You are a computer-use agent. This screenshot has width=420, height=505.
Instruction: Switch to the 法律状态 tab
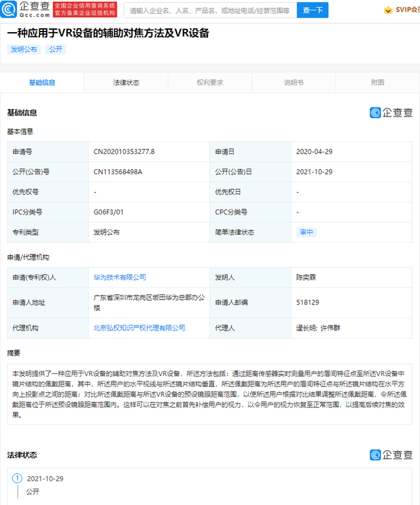pos(126,83)
